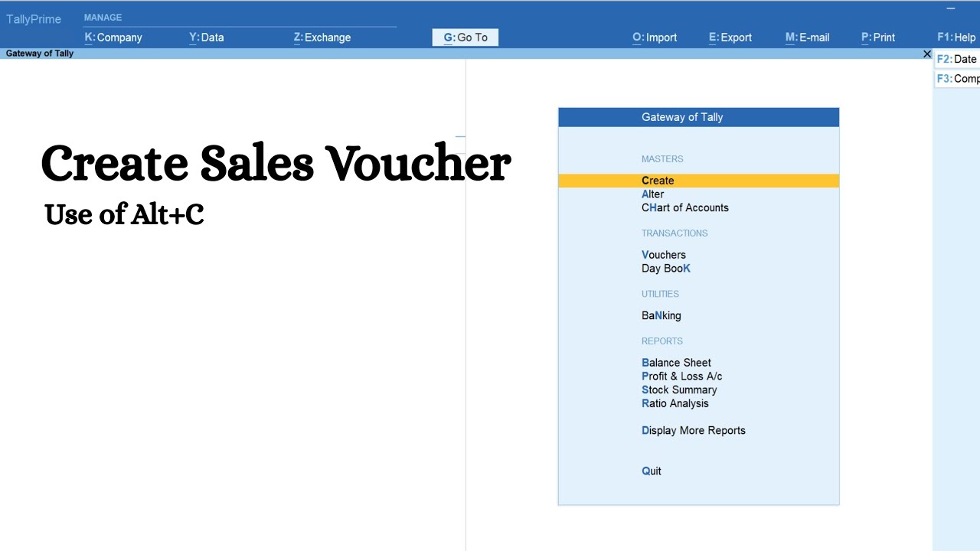This screenshot has width=980, height=551.
Task: Open the M: E-mail menu
Action: pos(808,37)
